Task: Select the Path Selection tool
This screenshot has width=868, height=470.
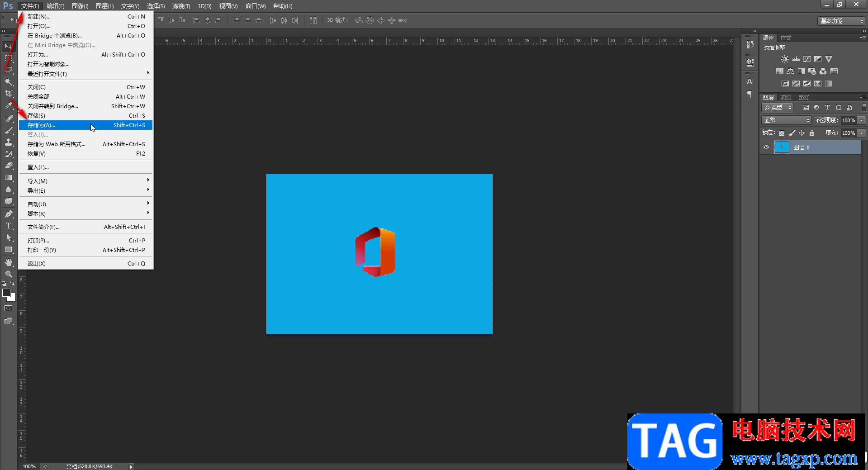Action: coord(8,237)
